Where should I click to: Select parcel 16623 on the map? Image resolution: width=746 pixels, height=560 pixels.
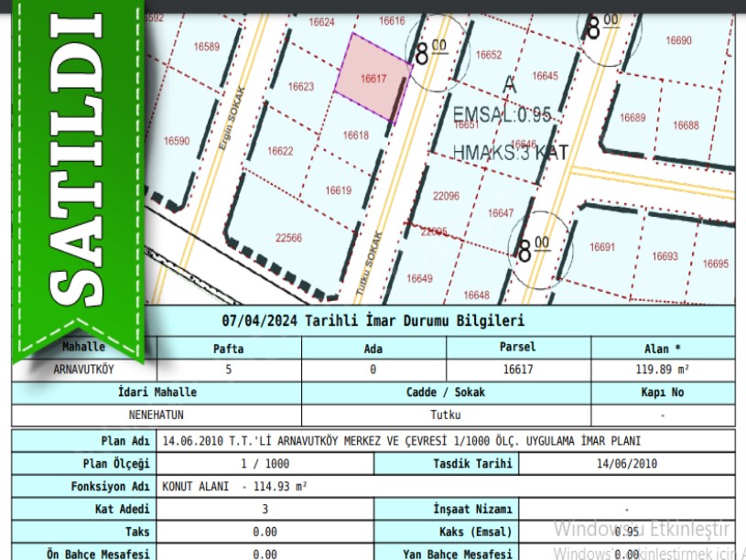[301, 87]
